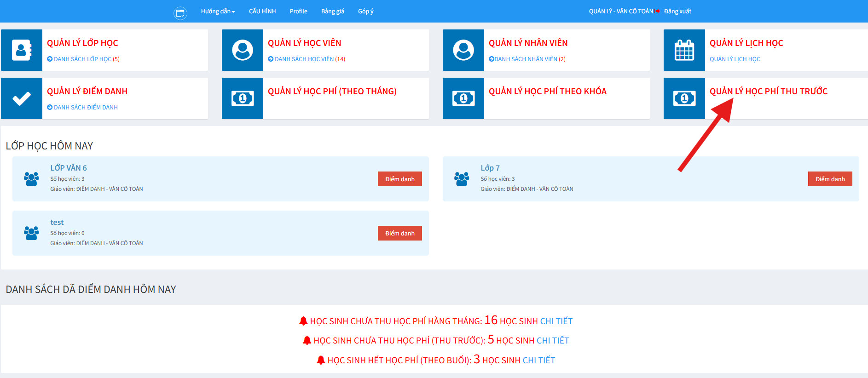Click the class management address book icon
Image resolution: width=868 pixels, height=378 pixels.
(x=22, y=50)
